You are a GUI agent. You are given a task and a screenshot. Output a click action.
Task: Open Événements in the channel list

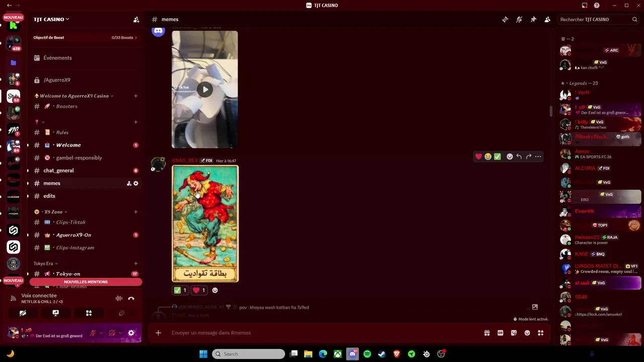click(x=85, y=58)
